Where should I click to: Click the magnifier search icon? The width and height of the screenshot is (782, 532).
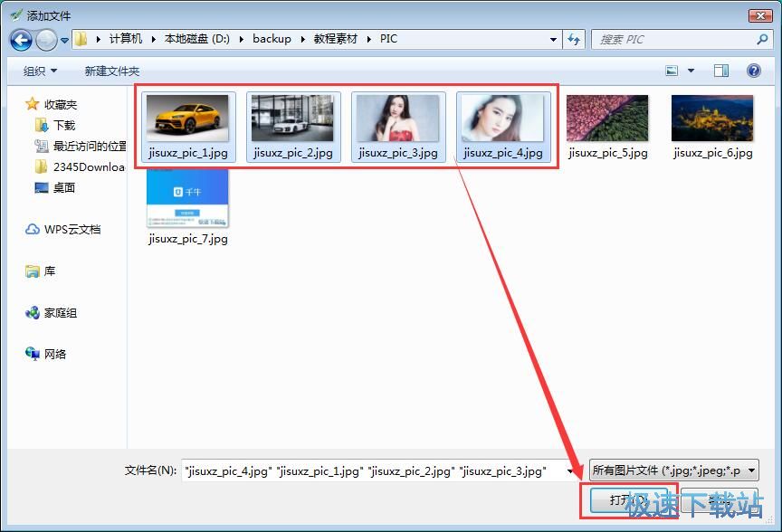tap(761, 40)
